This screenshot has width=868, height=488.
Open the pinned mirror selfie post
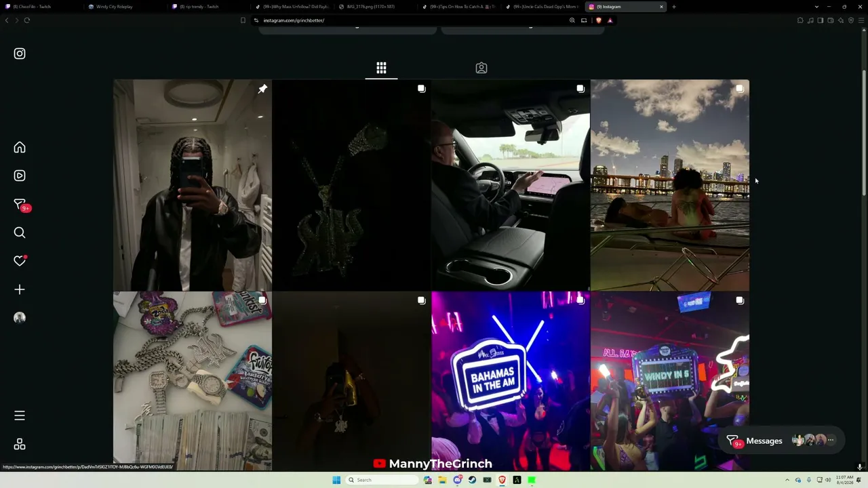193,185
